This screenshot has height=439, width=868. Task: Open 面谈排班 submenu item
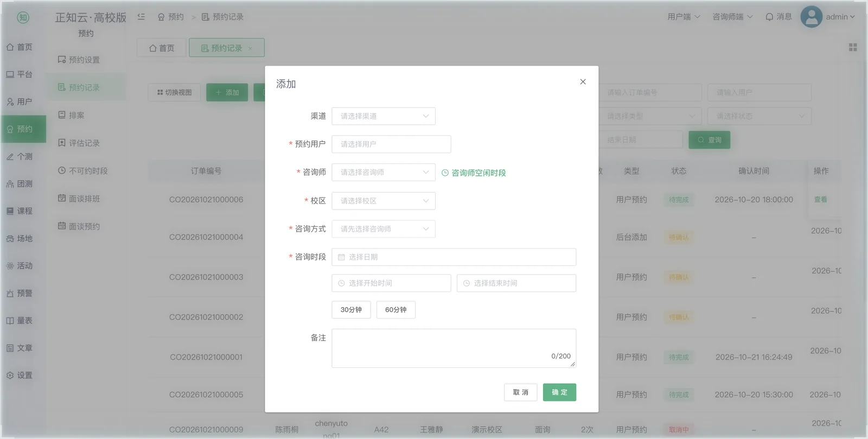(x=86, y=199)
